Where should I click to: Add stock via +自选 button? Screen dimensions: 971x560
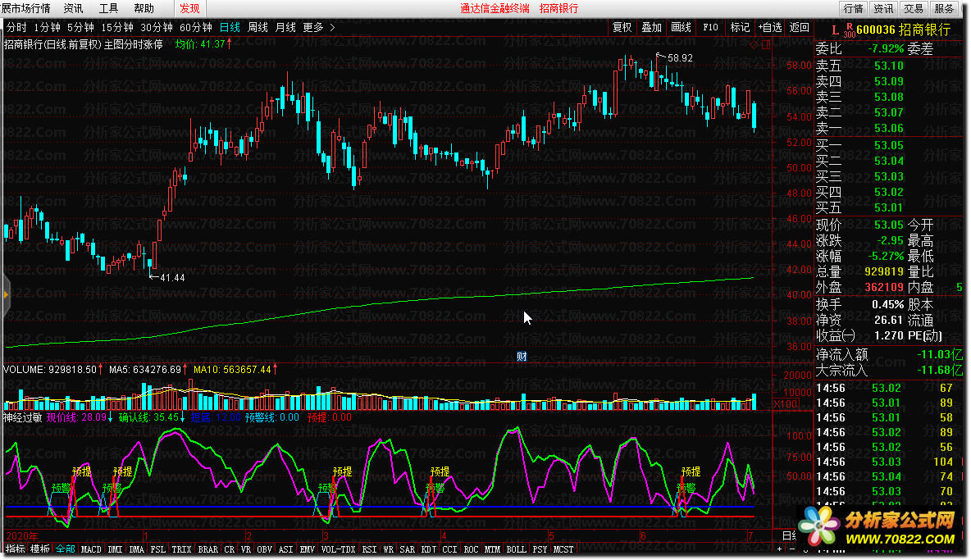pos(770,27)
